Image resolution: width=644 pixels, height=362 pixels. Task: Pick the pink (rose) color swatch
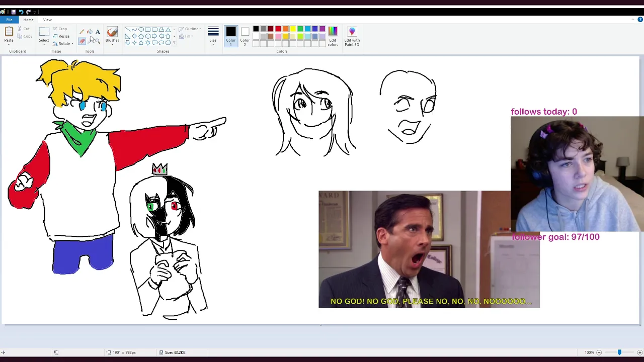pyautogui.click(x=278, y=36)
